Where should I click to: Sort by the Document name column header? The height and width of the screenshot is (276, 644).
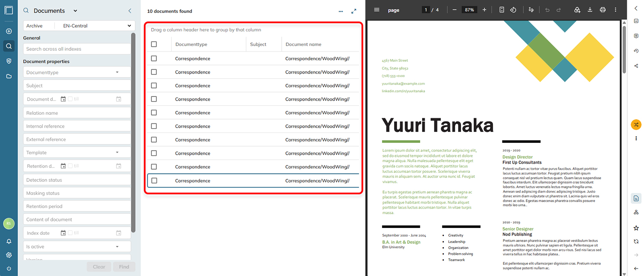(304, 44)
